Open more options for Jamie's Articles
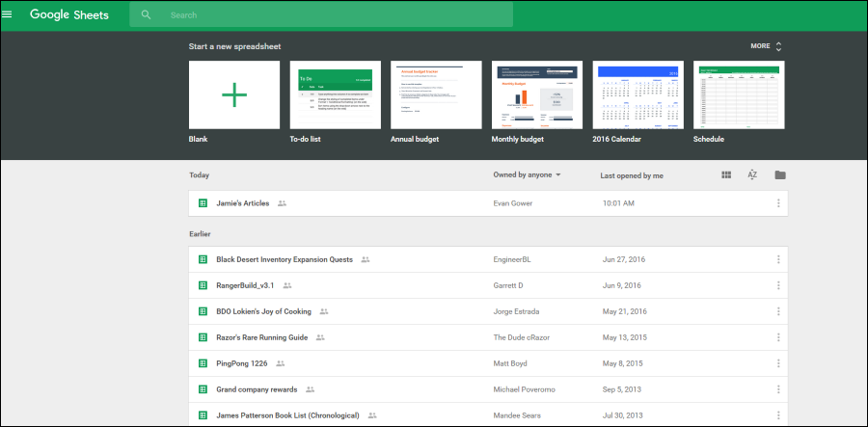 pyautogui.click(x=778, y=203)
